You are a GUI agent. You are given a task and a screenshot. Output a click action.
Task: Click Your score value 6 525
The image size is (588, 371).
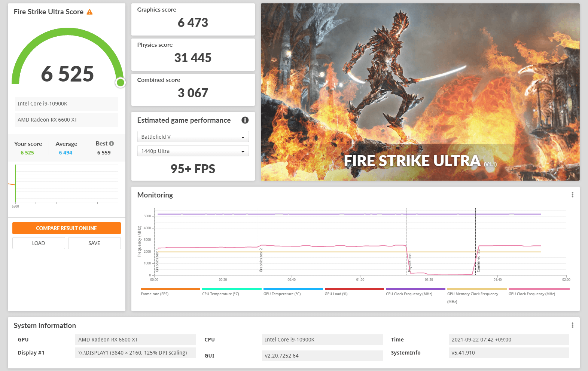click(x=27, y=153)
